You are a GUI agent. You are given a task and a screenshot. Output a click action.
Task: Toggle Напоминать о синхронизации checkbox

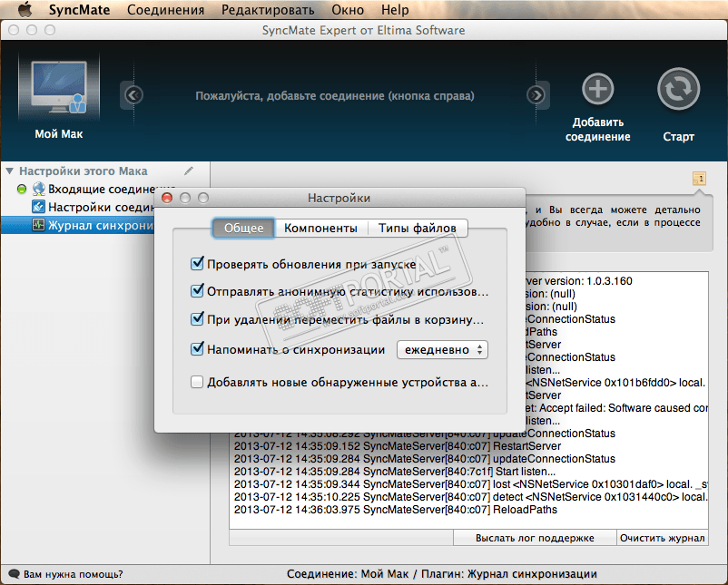[x=197, y=349]
